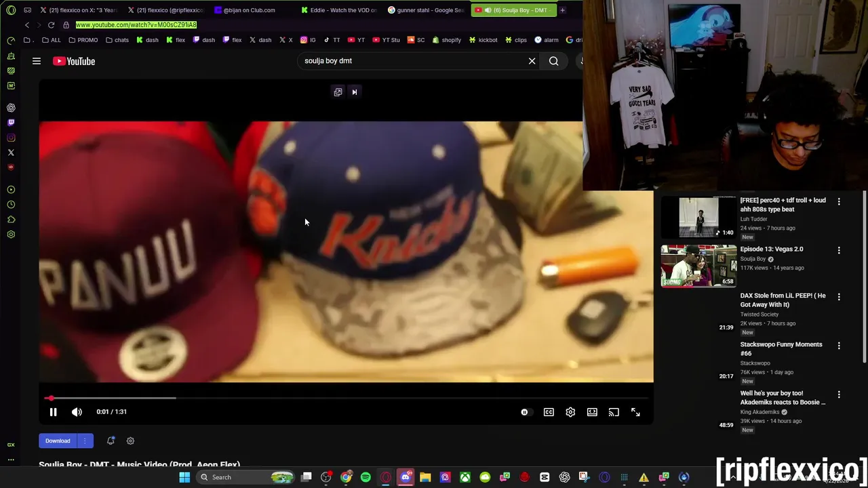Open the chats bookmarks folder
This screenshot has width=868, height=488.
[x=117, y=40]
